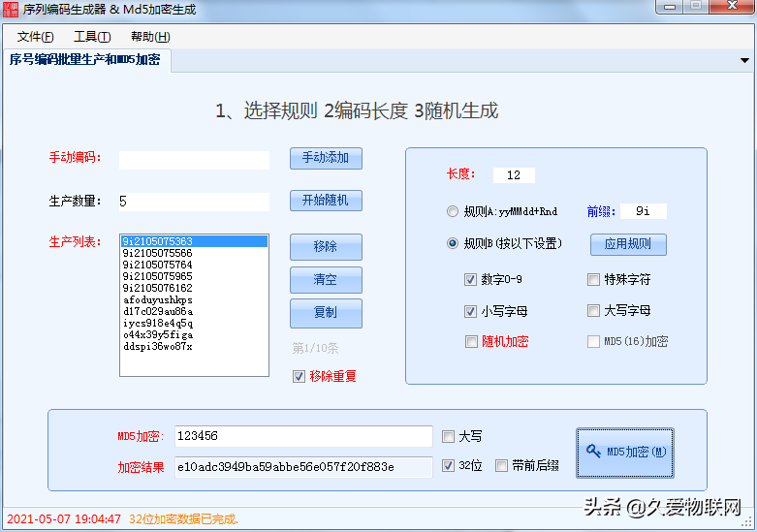The width and height of the screenshot is (757, 532).
Task: Click the timestamp 2021-05-07 19:04:47
Action: click(64, 519)
